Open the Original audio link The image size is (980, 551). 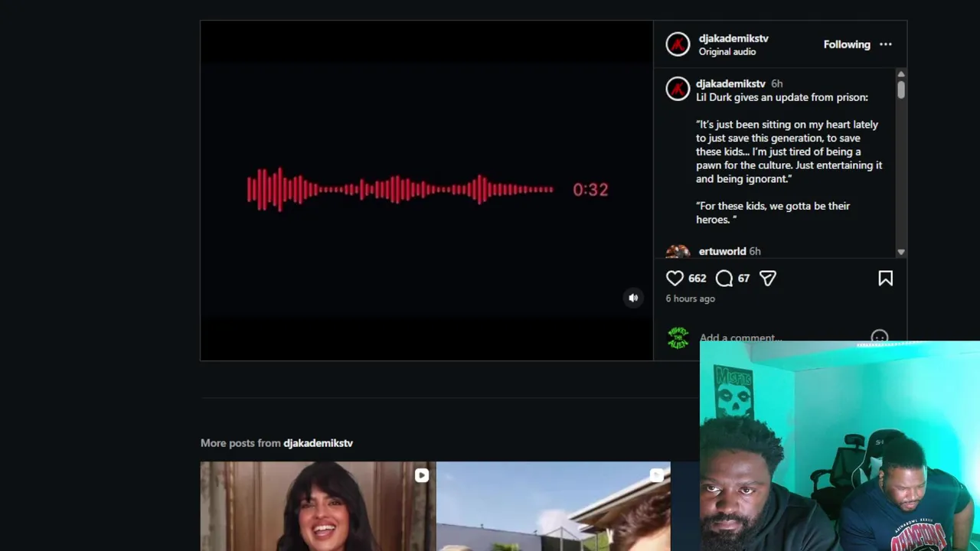(x=727, y=52)
